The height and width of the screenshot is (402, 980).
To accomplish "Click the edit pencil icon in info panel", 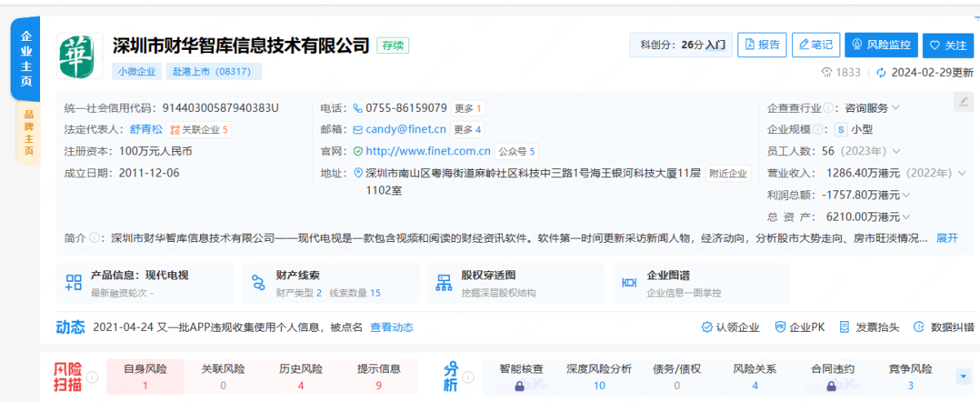I will pos(964,102).
